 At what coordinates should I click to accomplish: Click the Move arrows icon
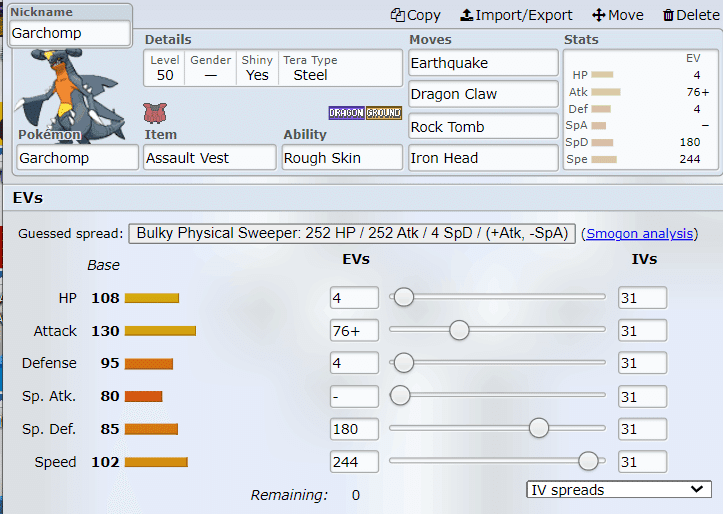599,15
